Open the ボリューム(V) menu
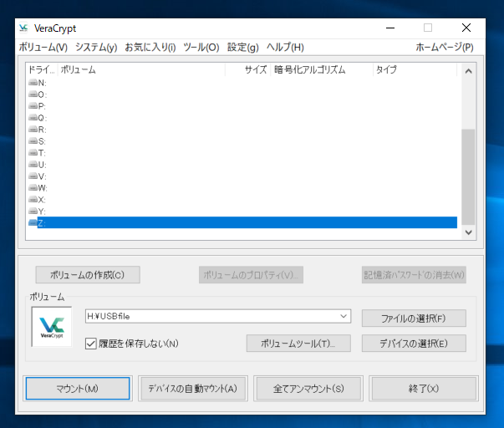The width and height of the screenshot is (504, 428). coord(43,48)
